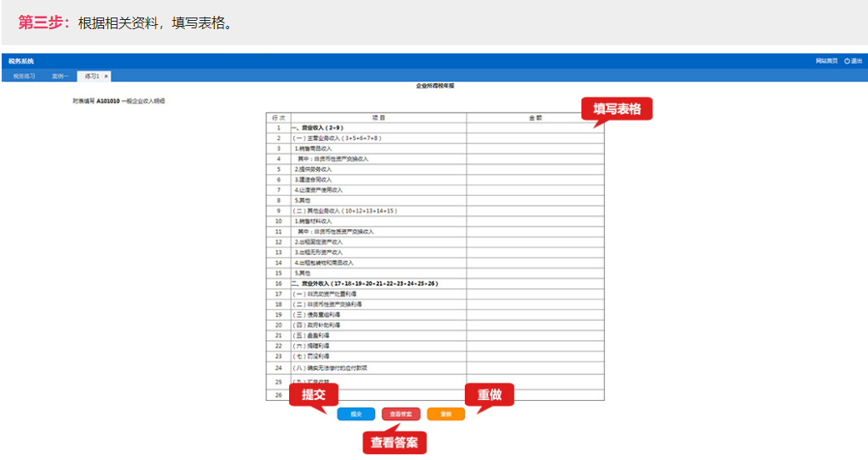Click amount field for 二、营业外收入 row
Image resolution: width=868 pixels, height=460 pixels.
click(x=536, y=283)
